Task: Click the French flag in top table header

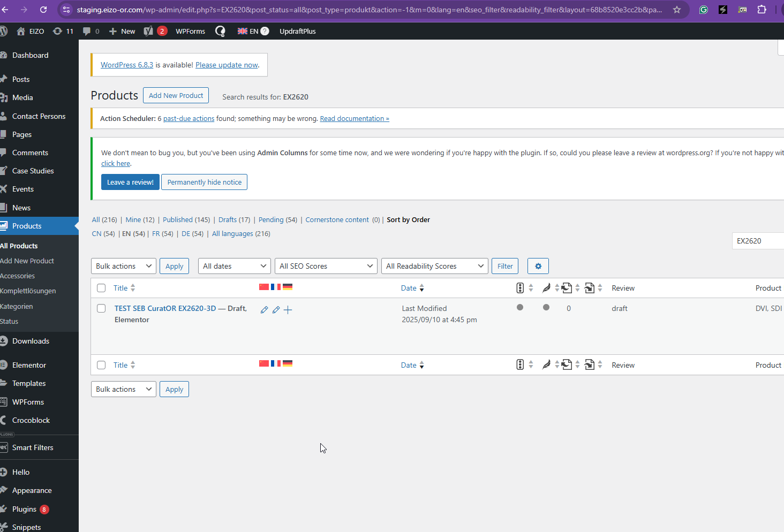Action: (x=276, y=287)
